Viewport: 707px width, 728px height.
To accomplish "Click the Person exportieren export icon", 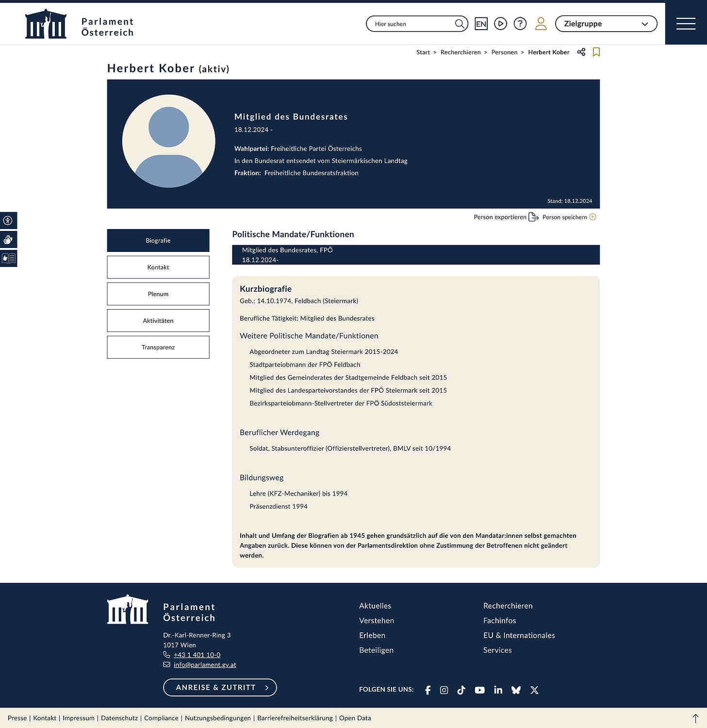I will coord(533,217).
